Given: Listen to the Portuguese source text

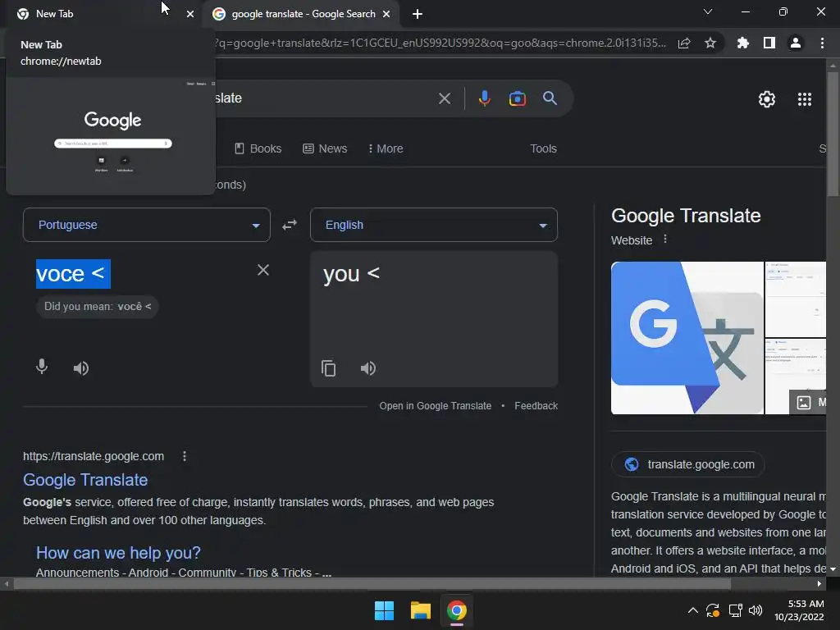Looking at the screenshot, I should coord(81,368).
